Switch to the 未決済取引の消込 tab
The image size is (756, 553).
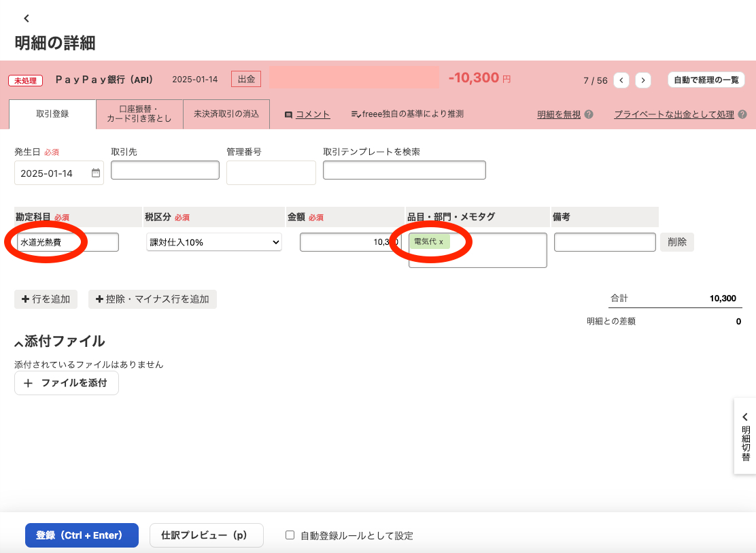(226, 114)
